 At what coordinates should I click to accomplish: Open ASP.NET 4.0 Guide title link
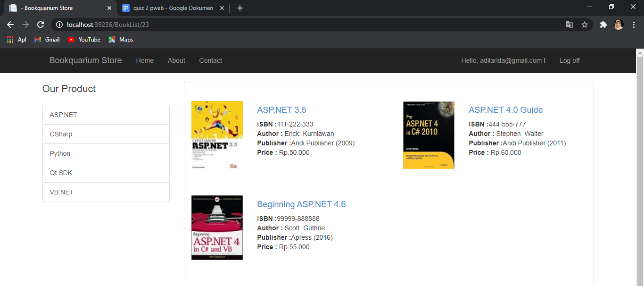tap(506, 110)
